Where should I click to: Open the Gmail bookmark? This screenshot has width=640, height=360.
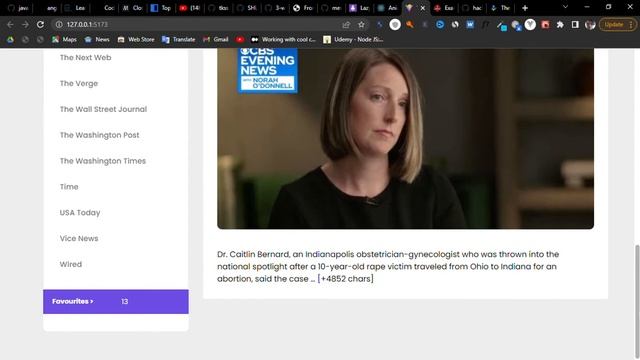tap(216, 40)
